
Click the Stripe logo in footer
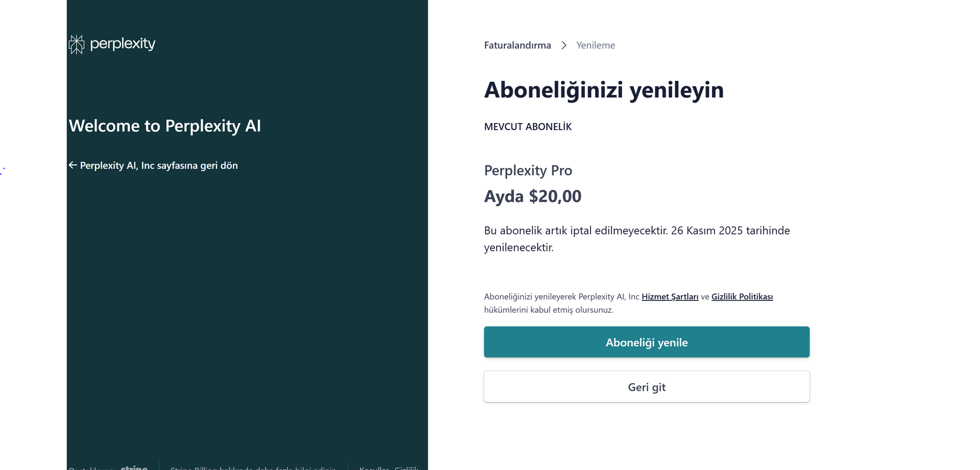point(134,467)
